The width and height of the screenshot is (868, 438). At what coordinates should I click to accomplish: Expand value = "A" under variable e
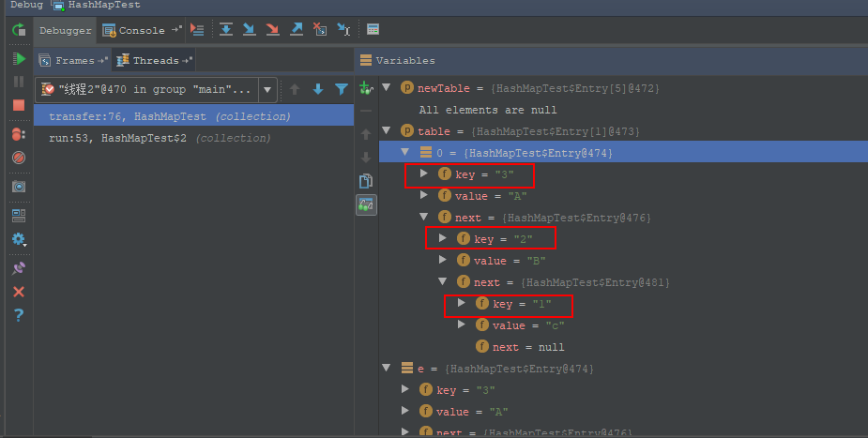405,411
